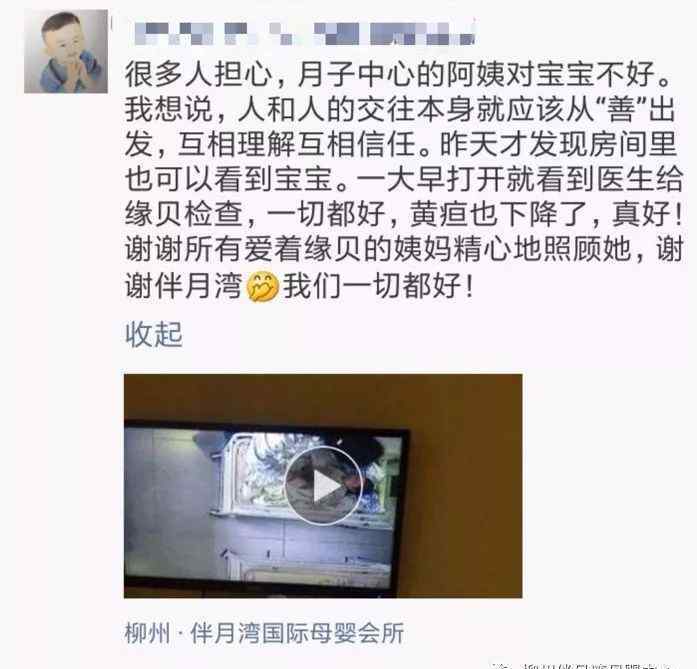Tap the blurred username above the post

click(x=305, y=33)
